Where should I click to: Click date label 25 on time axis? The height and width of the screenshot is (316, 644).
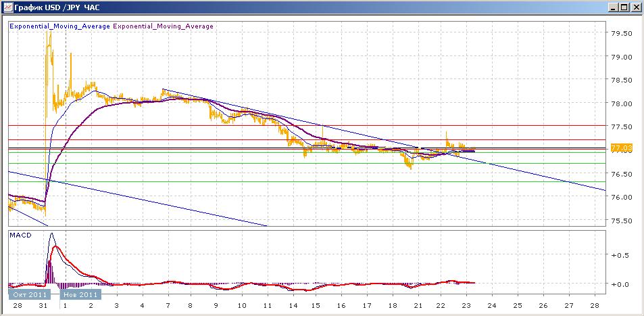pos(518,307)
